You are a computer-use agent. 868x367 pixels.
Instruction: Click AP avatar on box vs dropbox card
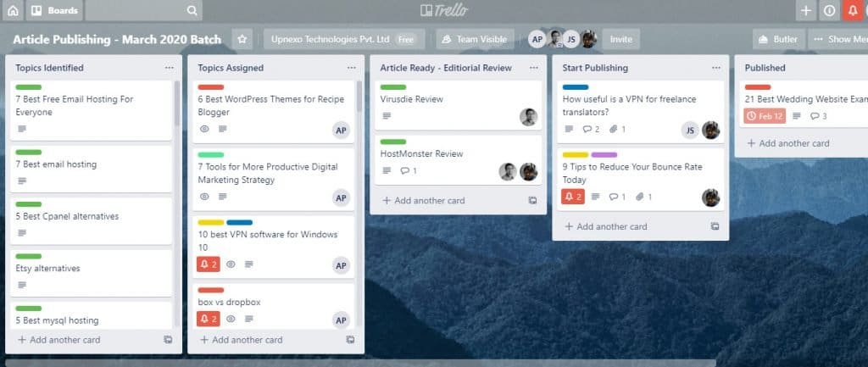pos(341,320)
